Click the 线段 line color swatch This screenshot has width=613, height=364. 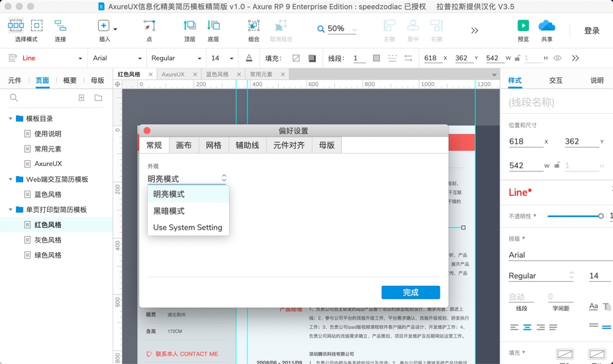pyautogui.click(x=377, y=58)
